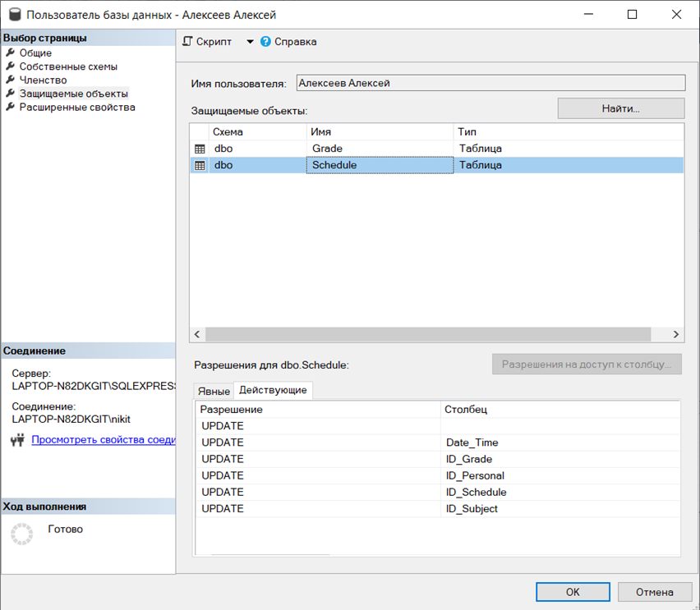The image size is (700, 610).
Task: Open Просмотреть свойства соединения link
Action: tap(104, 439)
